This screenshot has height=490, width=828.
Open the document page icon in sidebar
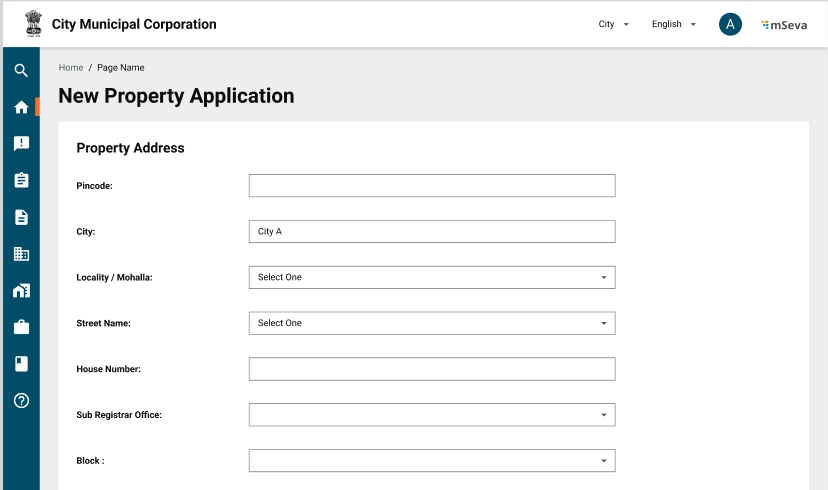click(21, 217)
